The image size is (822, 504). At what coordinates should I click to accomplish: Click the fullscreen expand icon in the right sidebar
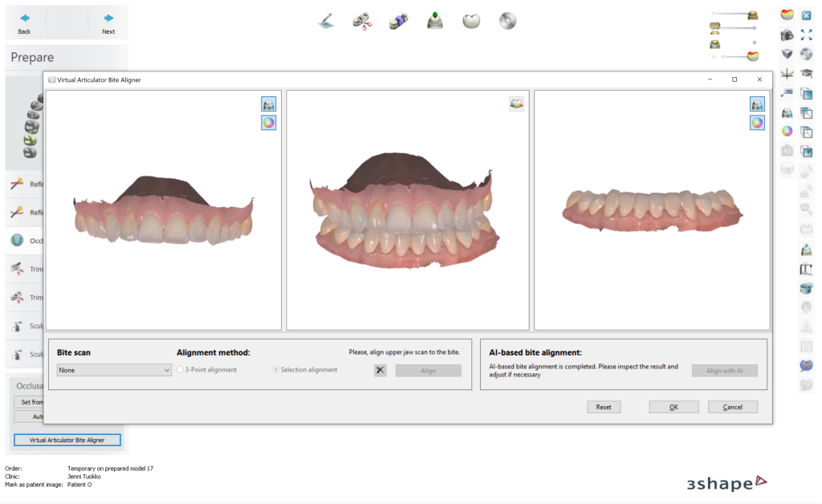click(806, 35)
